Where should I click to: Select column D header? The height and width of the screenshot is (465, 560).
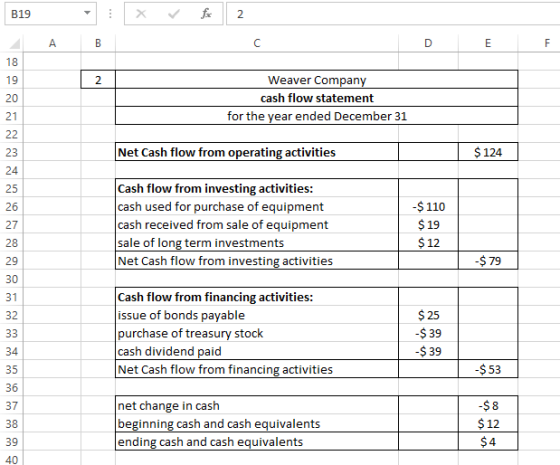coord(428,44)
